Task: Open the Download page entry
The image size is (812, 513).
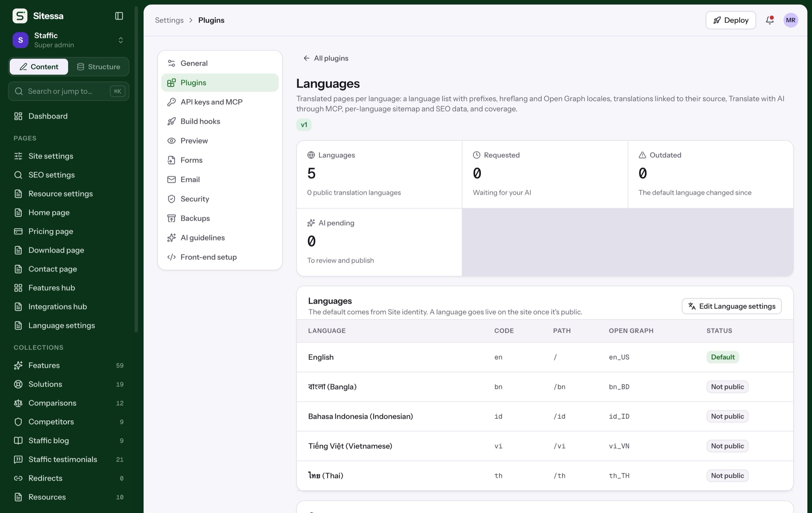Action: (x=69, y=250)
